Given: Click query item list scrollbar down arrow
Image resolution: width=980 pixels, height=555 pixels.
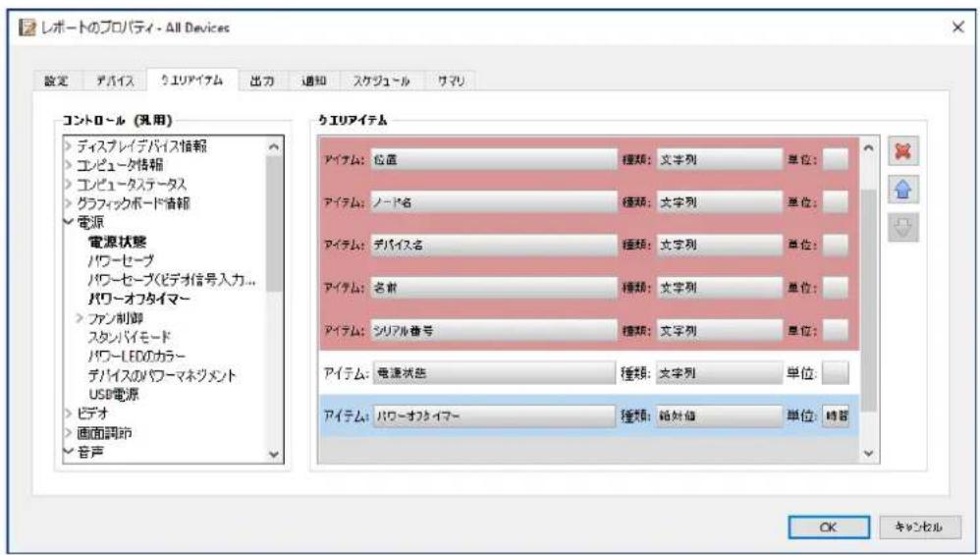Looking at the screenshot, I should [x=868, y=453].
